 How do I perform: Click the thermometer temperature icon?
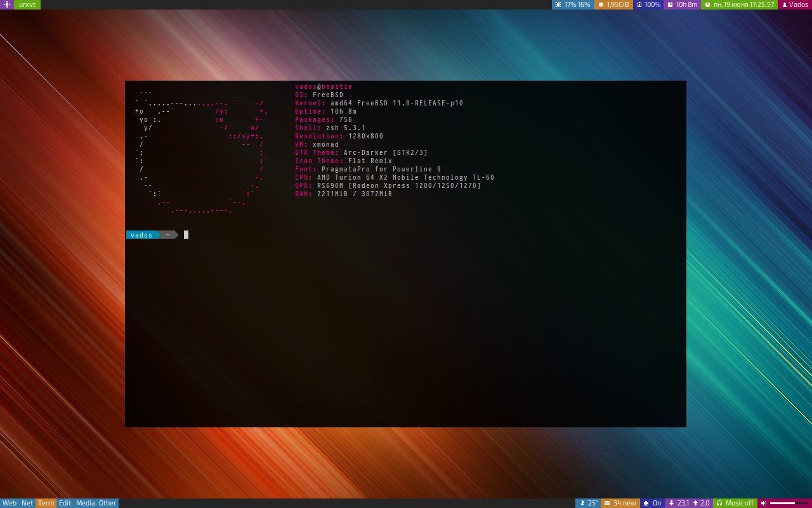(x=582, y=503)
